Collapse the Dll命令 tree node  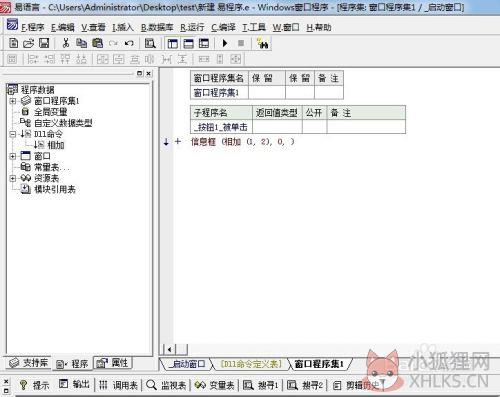(x=13, y=134)
